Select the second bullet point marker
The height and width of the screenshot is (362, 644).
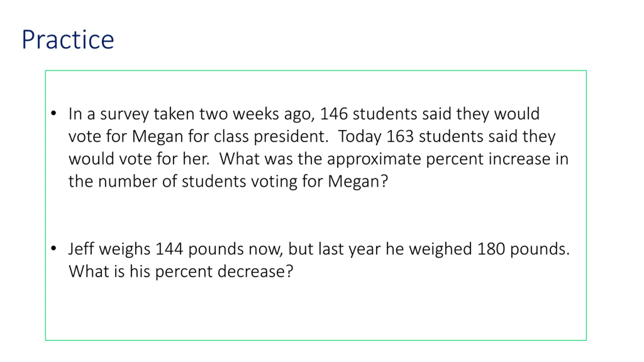pos(53,248)
